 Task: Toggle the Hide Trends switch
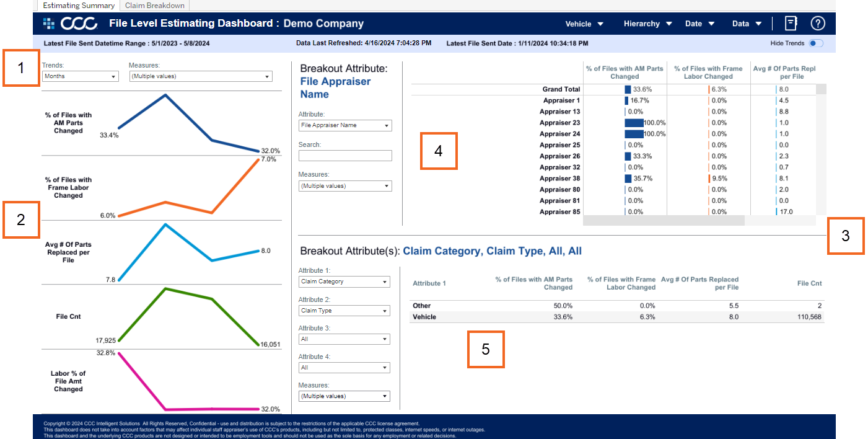[816, 43]
